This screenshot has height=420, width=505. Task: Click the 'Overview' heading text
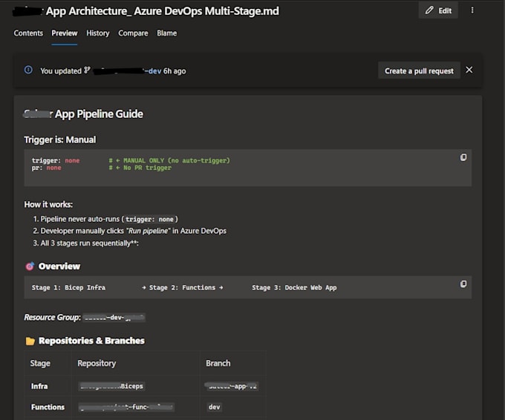point(59,266)
